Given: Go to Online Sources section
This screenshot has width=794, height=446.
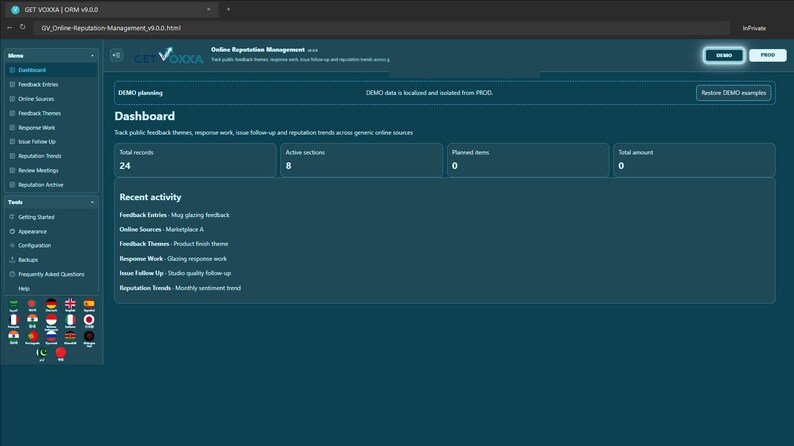Looking at the screenshot, I should point(51,99).
